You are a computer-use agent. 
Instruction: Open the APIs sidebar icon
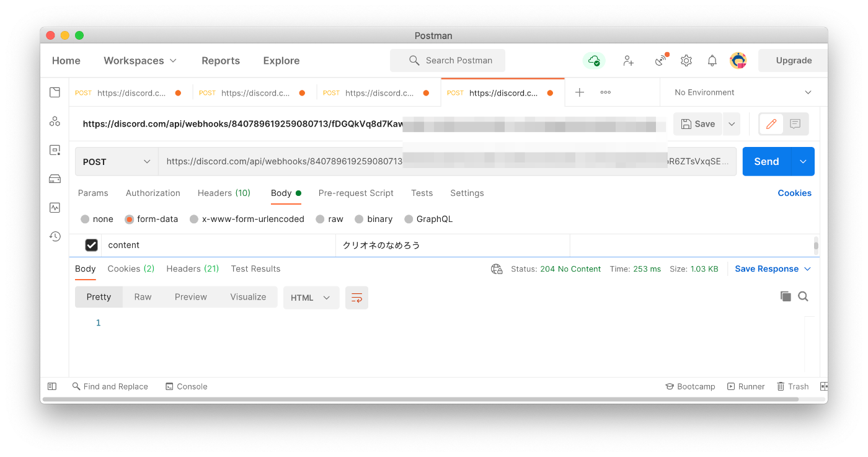[x=55, y=122]
